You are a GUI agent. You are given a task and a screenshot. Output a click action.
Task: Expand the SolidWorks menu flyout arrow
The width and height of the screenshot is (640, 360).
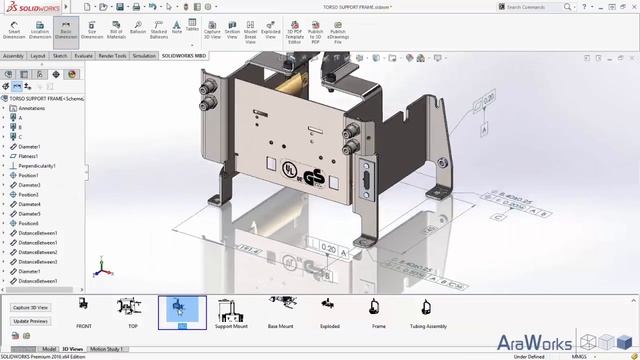(x=66, y=7)
